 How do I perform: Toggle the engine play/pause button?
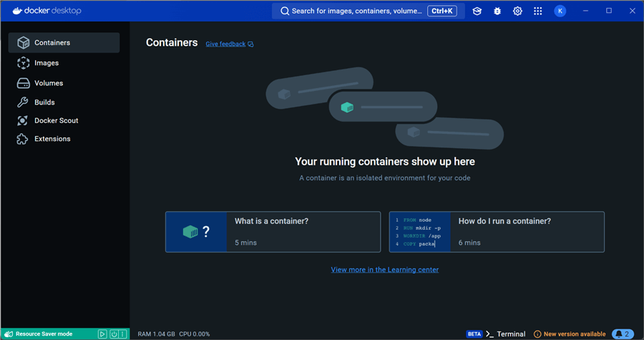click(x=102, y=334)
